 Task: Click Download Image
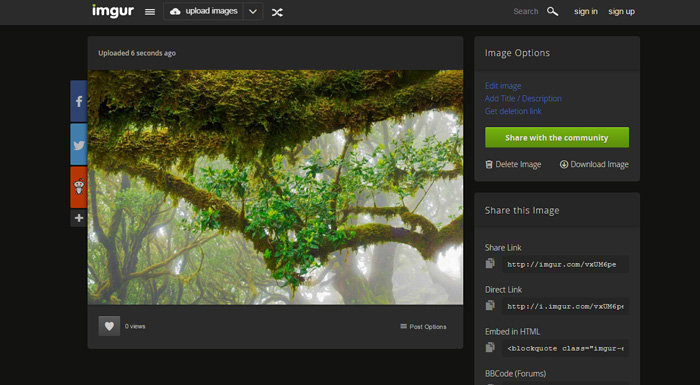click(x=594, y=164)
